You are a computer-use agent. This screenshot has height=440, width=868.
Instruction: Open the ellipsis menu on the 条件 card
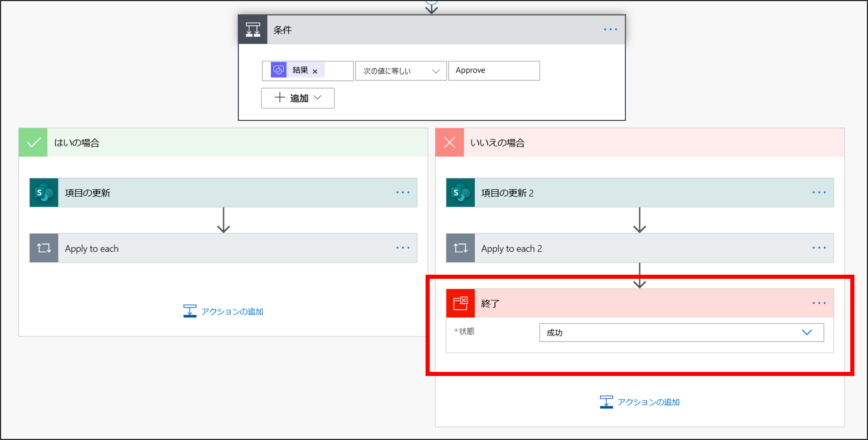[610, 30]
